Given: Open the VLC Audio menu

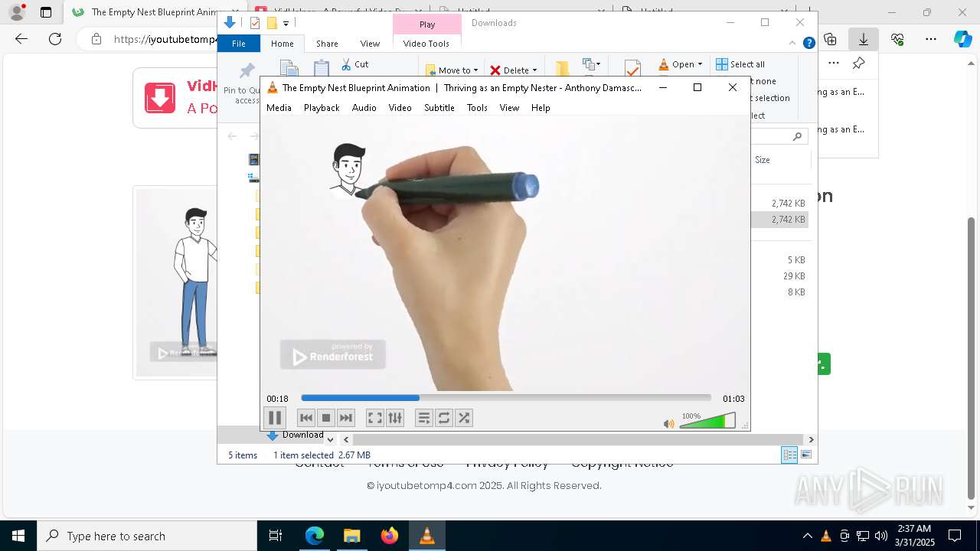Looking at the screenshot, I should point(364,108).
